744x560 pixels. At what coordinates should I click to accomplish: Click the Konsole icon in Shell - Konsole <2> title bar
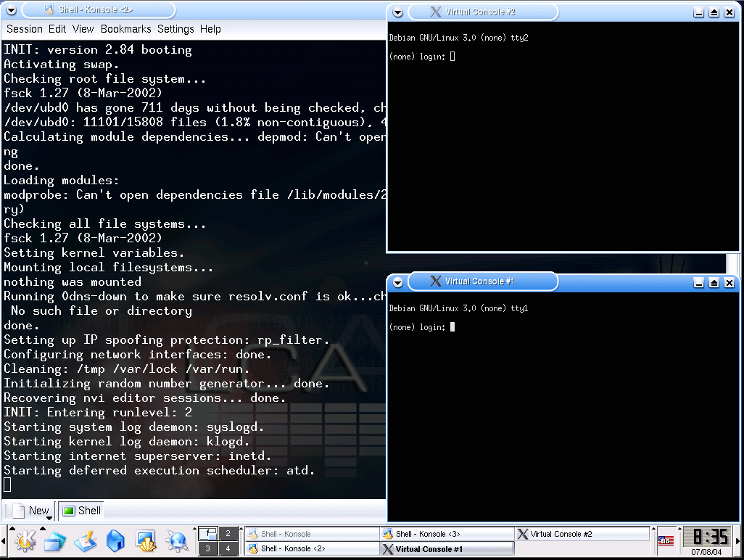point(49,9)
